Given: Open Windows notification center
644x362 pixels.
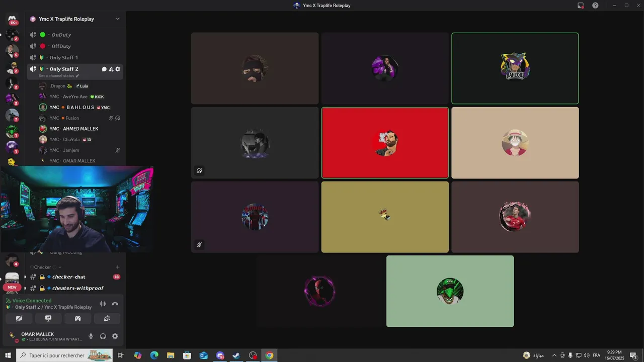Looking at the screenshot, I should point(634,355).
